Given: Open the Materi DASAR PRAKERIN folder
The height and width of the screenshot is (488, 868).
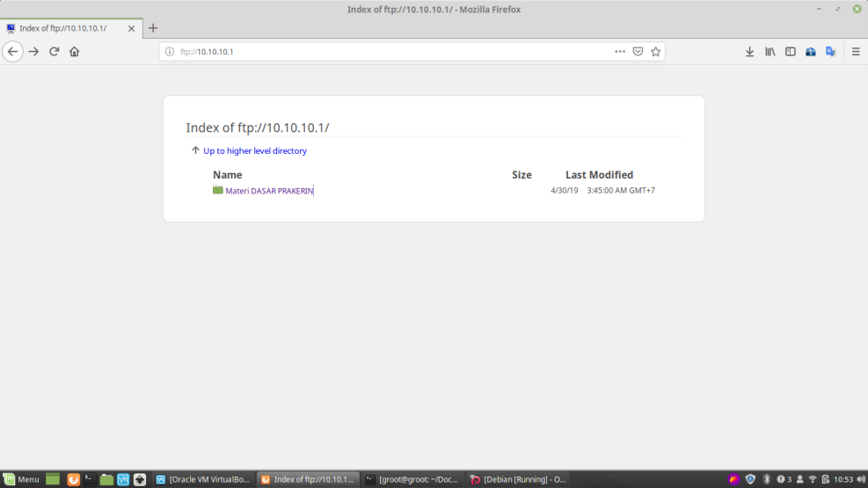Looking at the screenshot, I should coord(268,191).
